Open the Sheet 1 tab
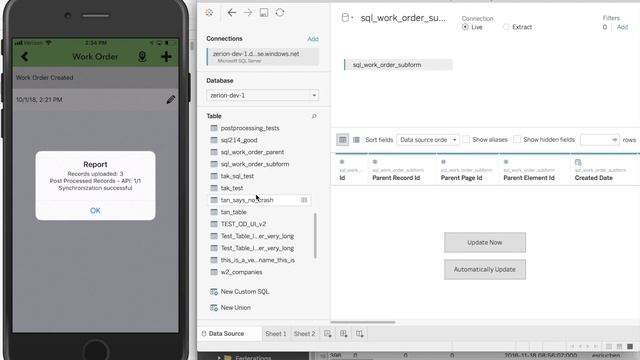 [276, 334]
